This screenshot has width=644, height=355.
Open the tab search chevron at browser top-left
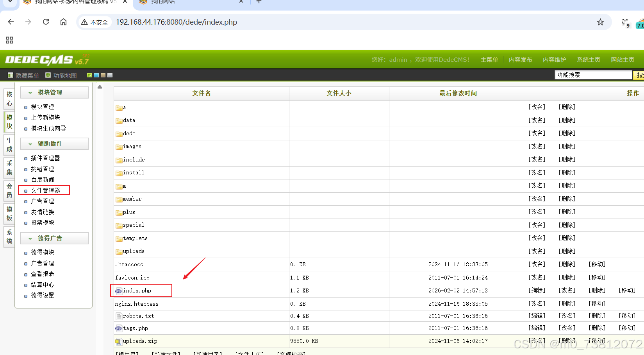10,2
